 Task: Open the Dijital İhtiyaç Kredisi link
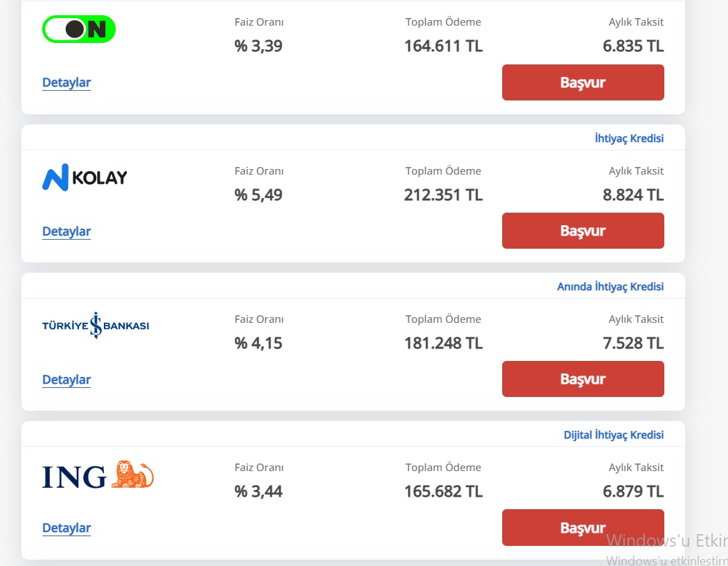click(613, 435)
